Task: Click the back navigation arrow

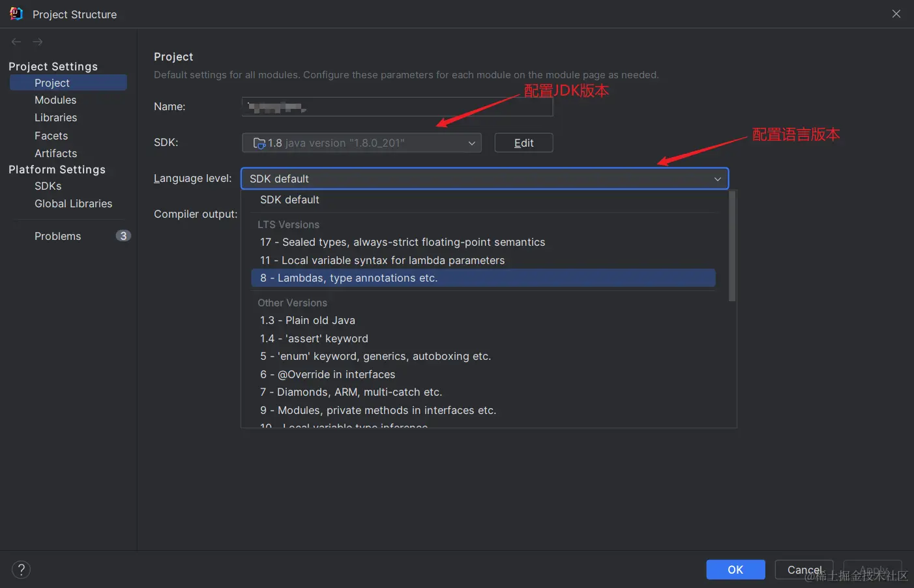Action: click(x=16, y=42)
